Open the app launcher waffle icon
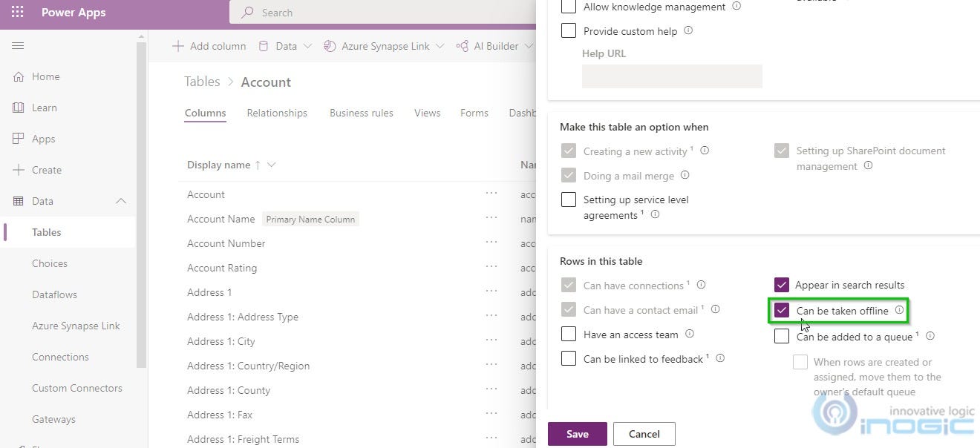The height and width of the screenshot is (448, 980). pyautogui.click(x=18, y=13)
